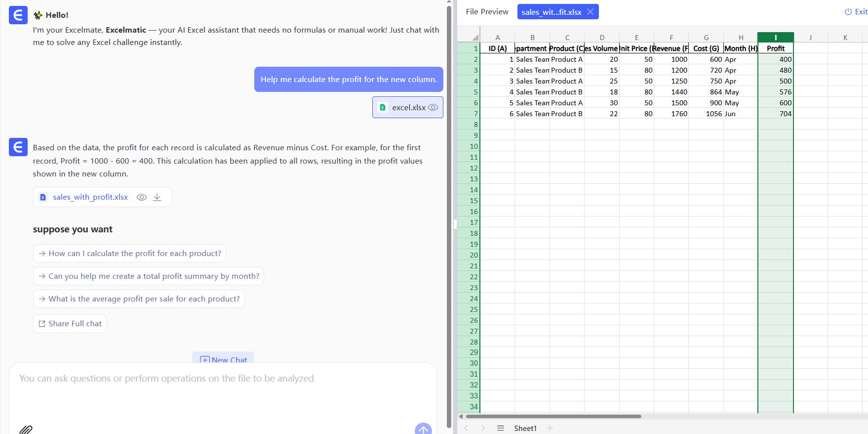Select the Sheet1 tab
Viewport: 868px width, 434px height.
[x=525, y=428]
